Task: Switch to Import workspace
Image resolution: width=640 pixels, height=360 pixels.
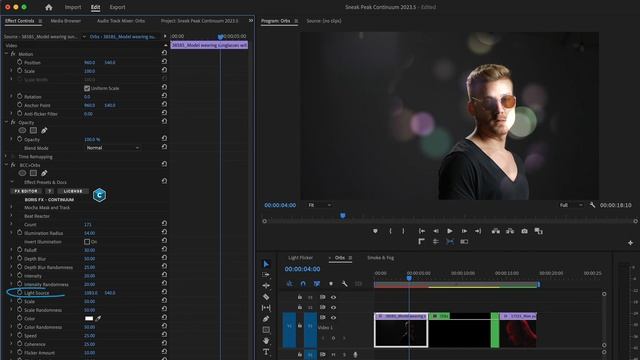Action: point(73,7)
